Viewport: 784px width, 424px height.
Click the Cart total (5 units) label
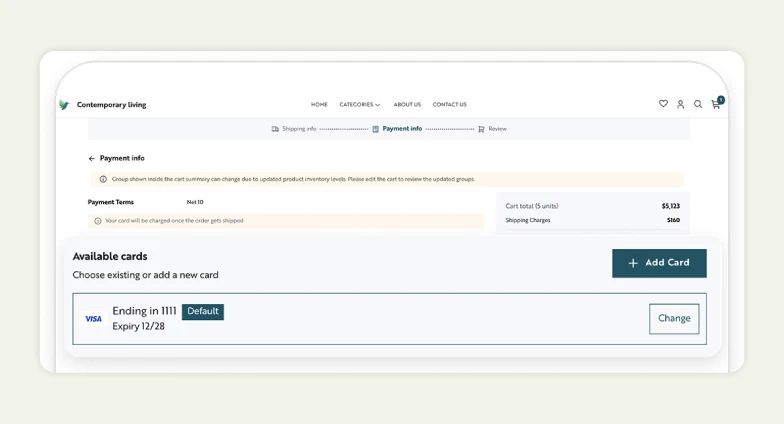coord(532,206)
